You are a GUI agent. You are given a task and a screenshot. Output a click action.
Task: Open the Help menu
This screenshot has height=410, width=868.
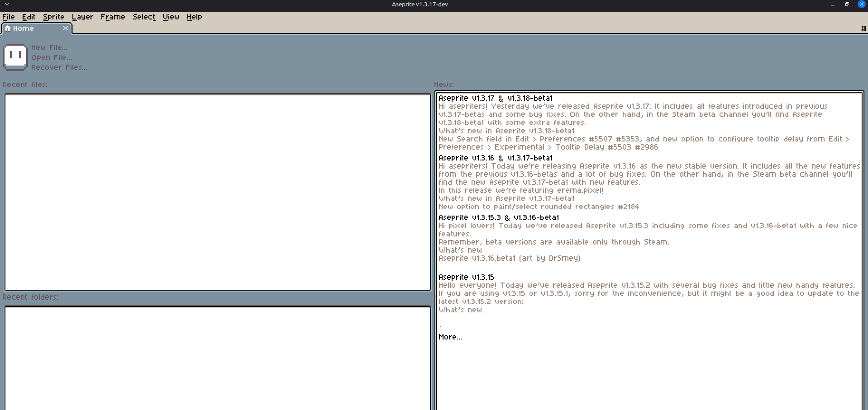coord(194,17)
